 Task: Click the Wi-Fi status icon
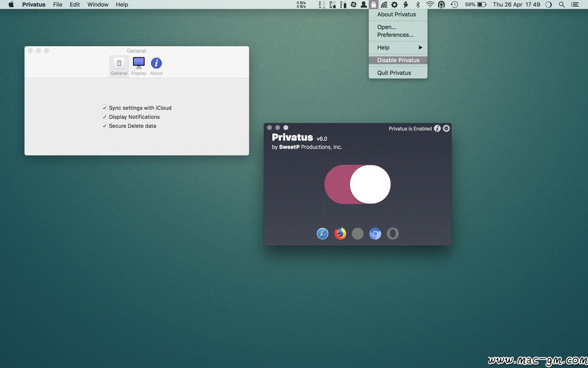(430, 4)
